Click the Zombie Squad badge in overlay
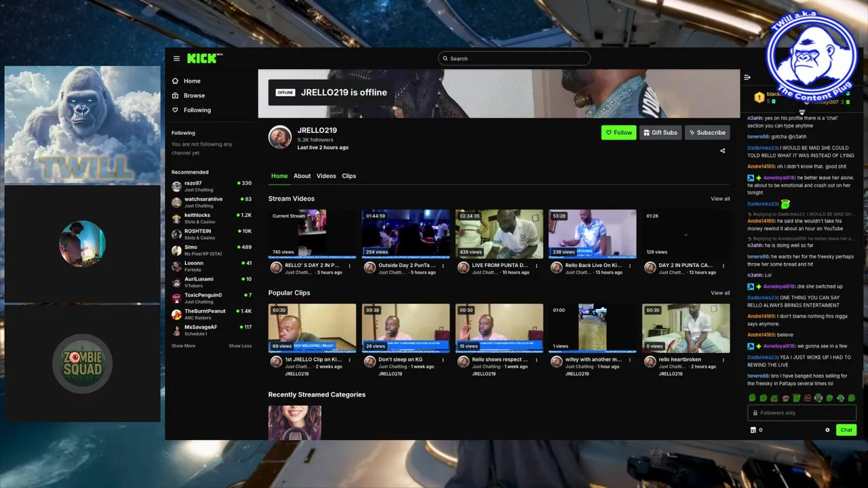Image resolution: width=868 pixels, height=488 pixels. [x=82, y=364]
